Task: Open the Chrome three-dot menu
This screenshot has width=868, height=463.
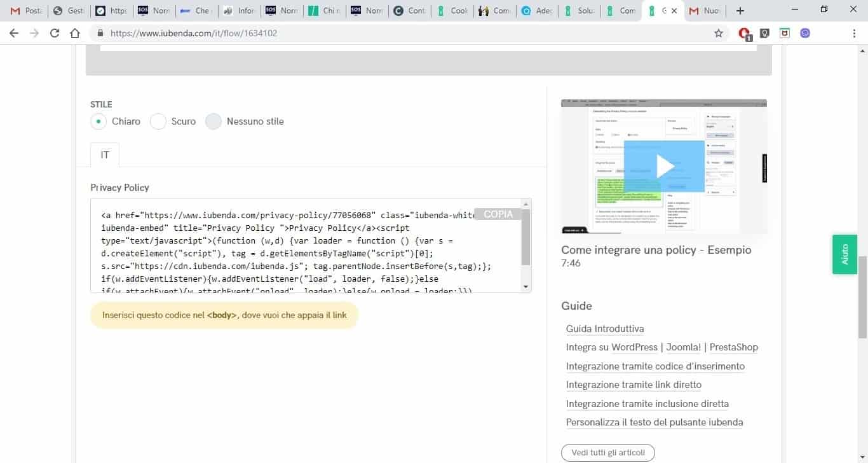Action: tap(853, 33)
